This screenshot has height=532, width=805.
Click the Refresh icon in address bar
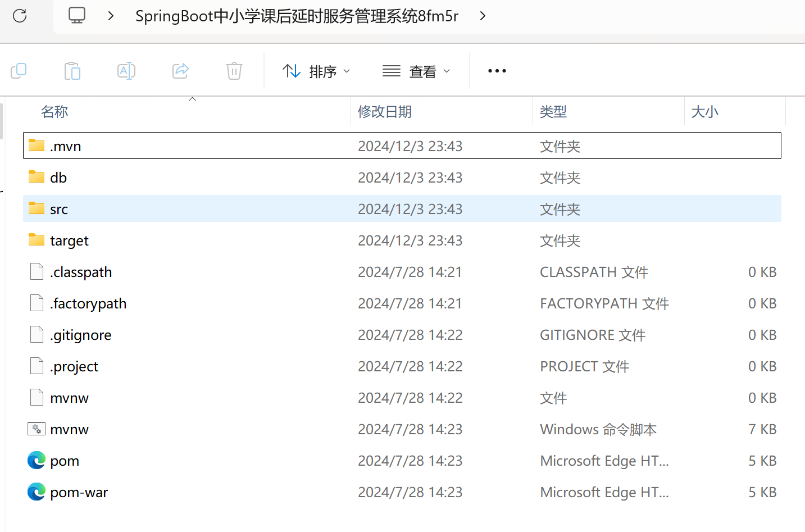(x=20, y=16)
